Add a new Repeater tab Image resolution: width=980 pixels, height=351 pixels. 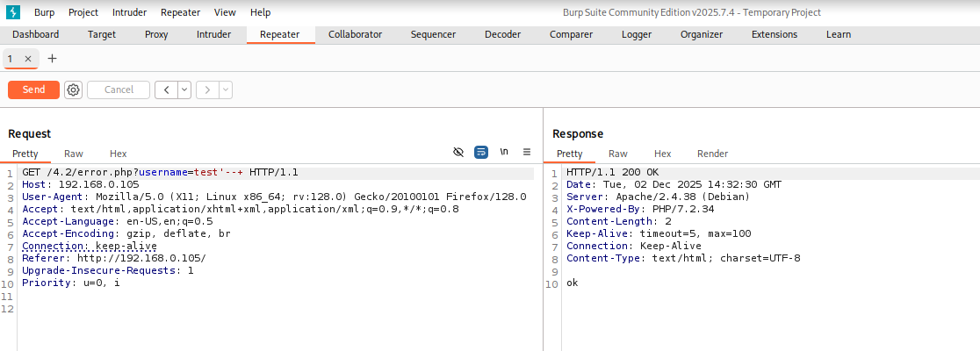[52, 59]
